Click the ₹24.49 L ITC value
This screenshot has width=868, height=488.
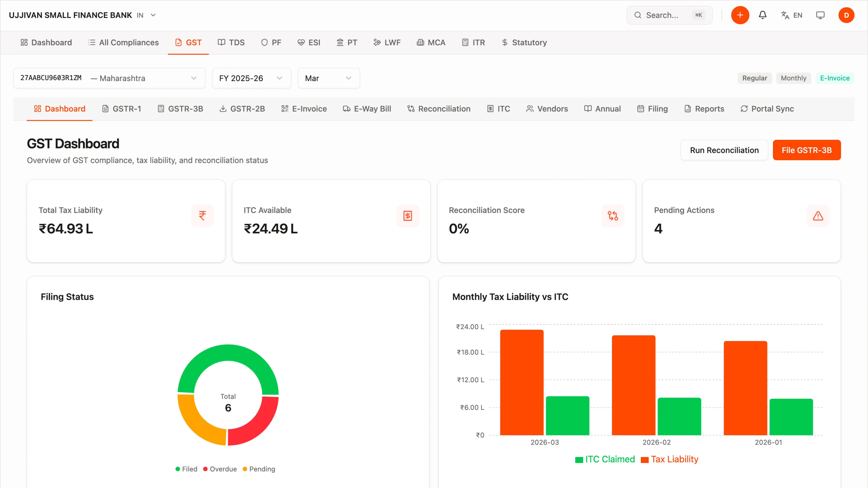(271, 229)
